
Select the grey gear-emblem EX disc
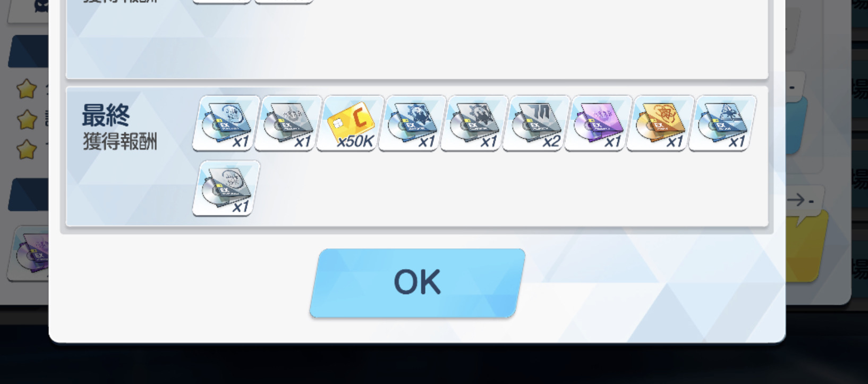[x=475, y=123]
